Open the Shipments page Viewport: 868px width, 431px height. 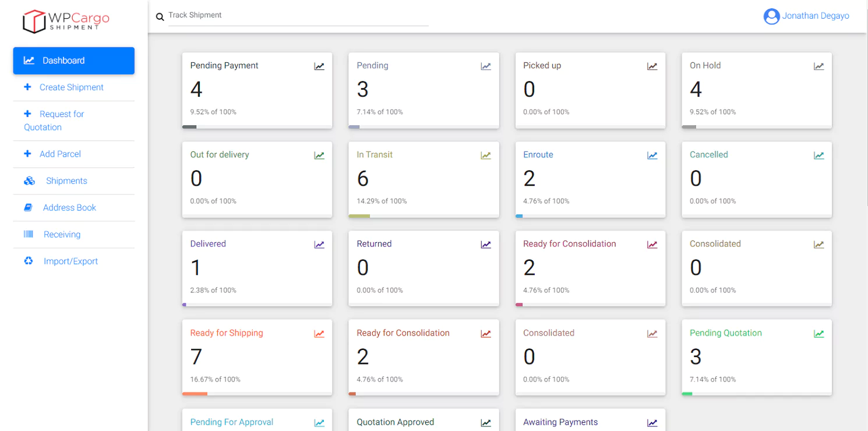66,181
